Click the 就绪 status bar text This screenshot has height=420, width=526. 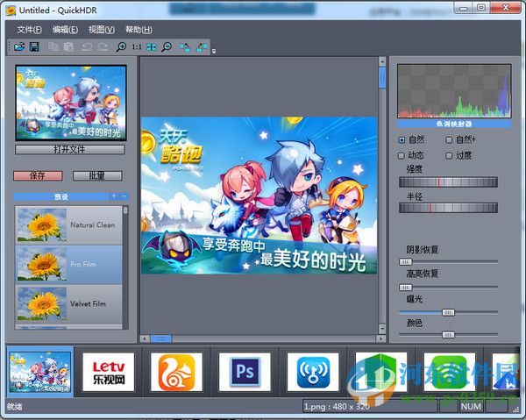coord(14,407)
